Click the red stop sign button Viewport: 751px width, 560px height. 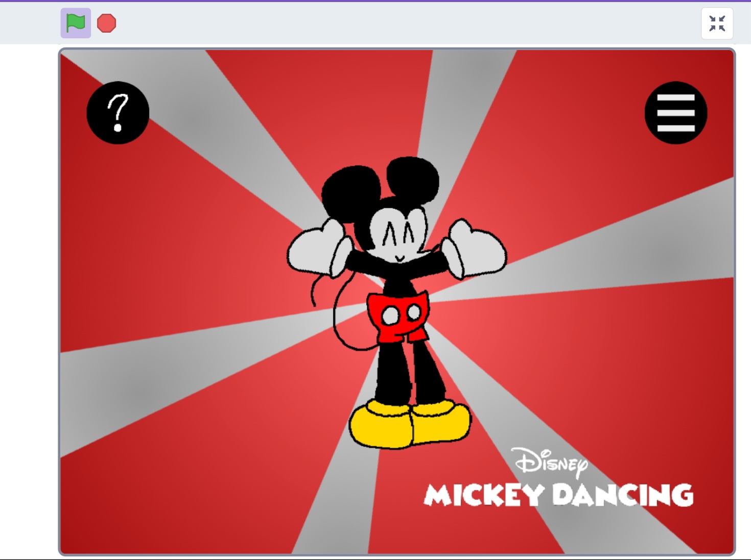click(x=107, y=23)
